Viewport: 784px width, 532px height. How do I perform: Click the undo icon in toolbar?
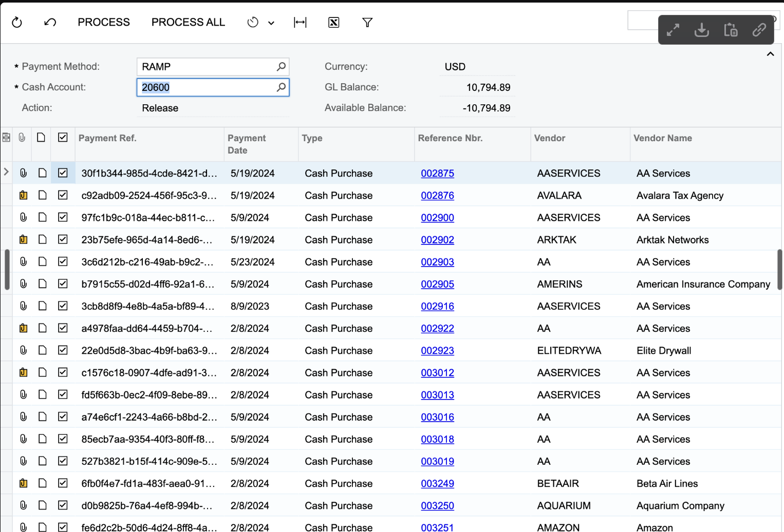[x=50, y=22]
